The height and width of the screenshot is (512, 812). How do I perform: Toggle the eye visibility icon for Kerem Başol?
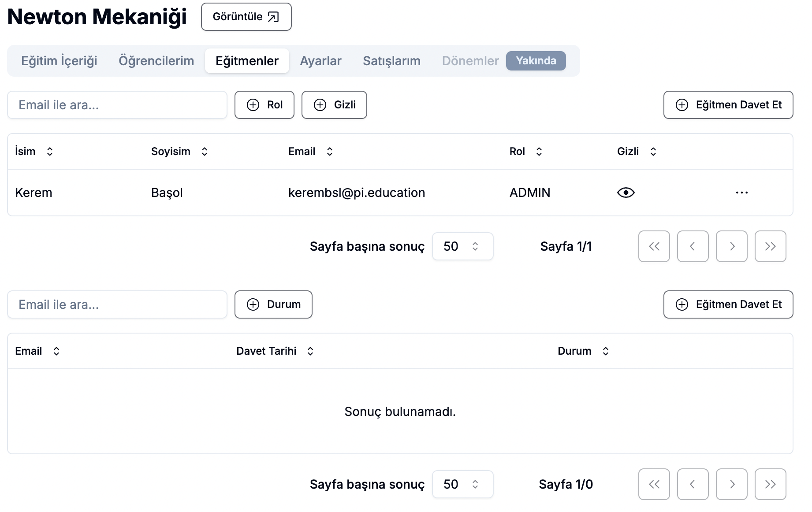[x=626, y=193]
